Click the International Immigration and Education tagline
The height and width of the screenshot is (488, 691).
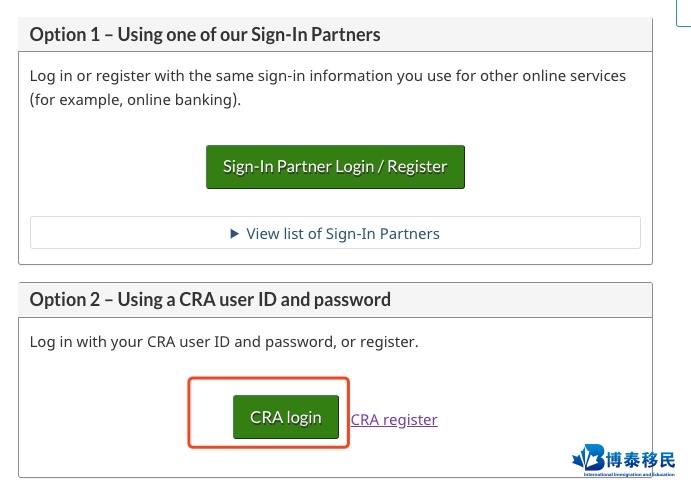click(x=629, y=474)
